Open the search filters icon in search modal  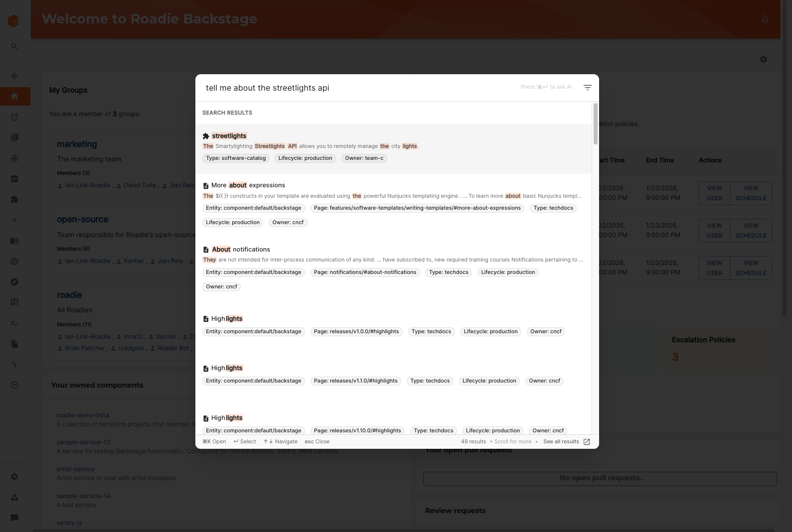[587, 88]
